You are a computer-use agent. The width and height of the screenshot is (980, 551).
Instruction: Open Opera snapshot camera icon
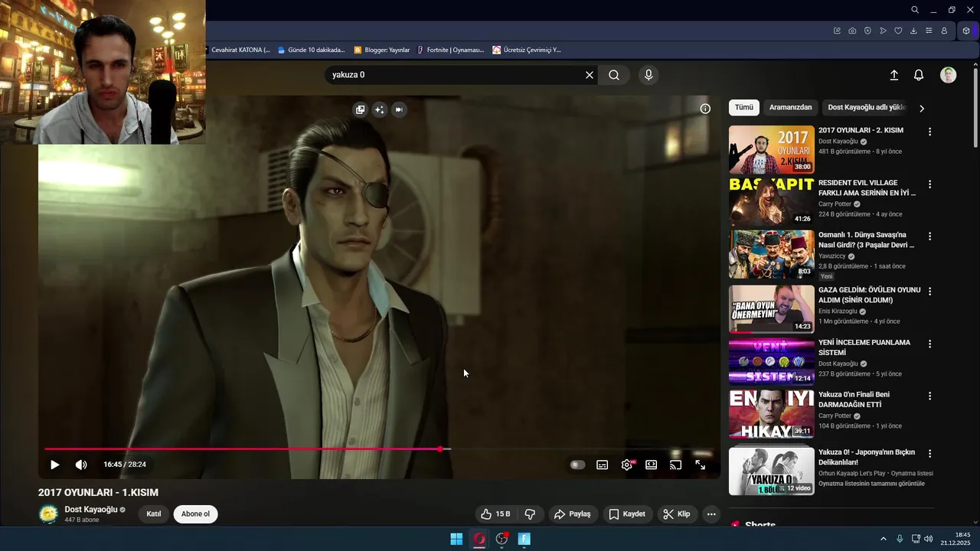pos(852,31)
